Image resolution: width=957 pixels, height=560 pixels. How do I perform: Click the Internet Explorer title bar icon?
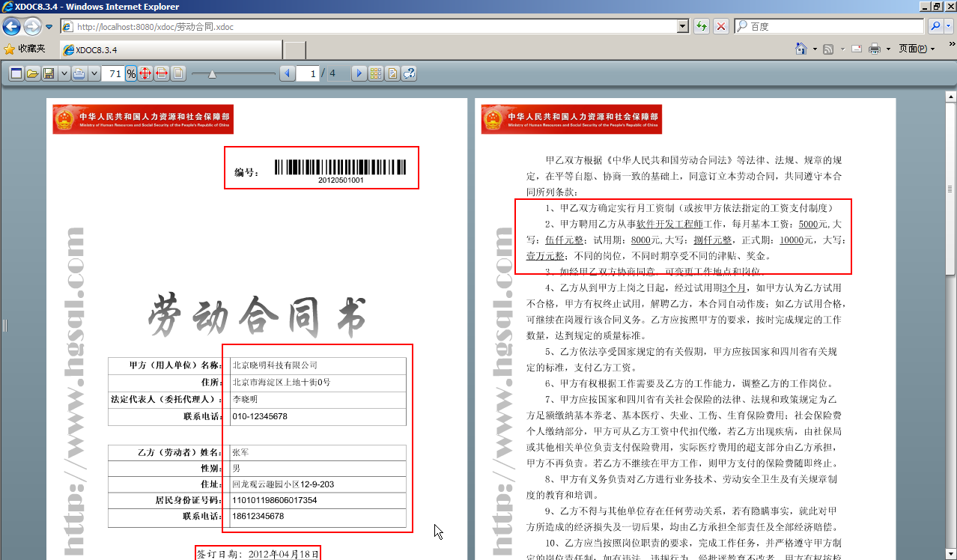point(8,7)
